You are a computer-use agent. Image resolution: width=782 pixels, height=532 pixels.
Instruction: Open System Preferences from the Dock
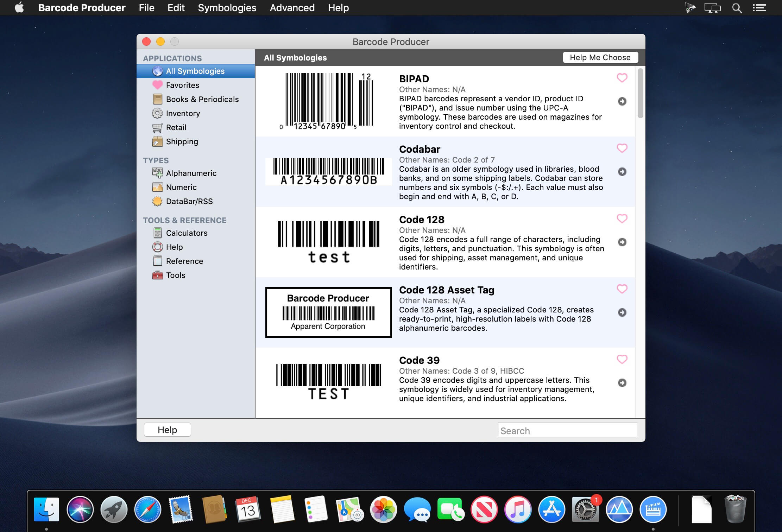click(585, 509)
